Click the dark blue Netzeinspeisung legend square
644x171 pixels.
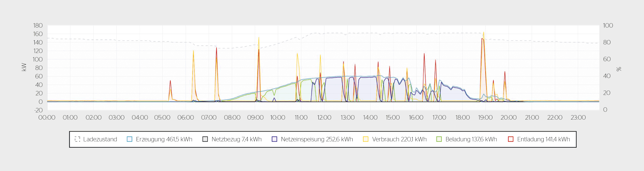pyautogui.click(x=274, y=139)
